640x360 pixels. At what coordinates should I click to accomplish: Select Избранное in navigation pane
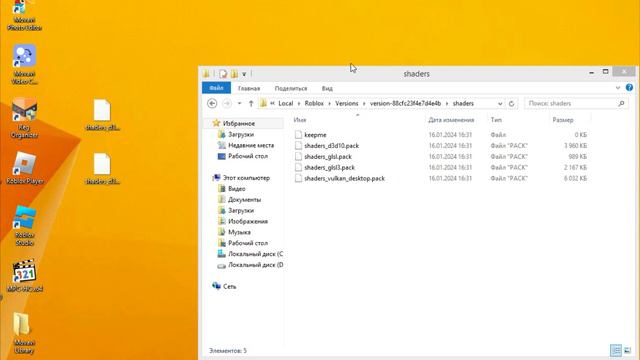239,123
